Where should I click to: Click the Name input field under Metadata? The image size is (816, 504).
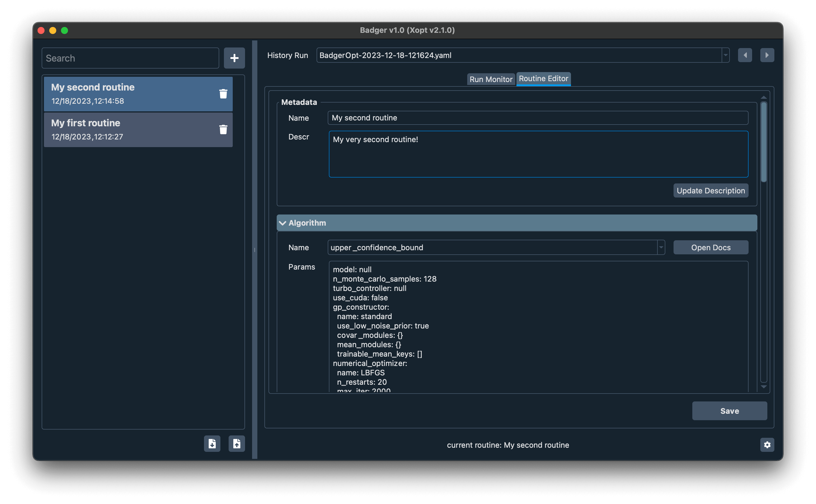(537, 117)
